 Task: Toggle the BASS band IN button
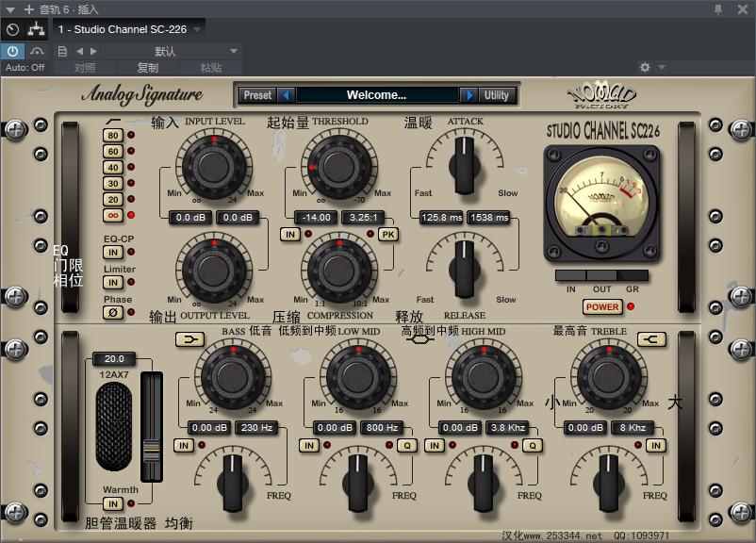pos(184,446)
